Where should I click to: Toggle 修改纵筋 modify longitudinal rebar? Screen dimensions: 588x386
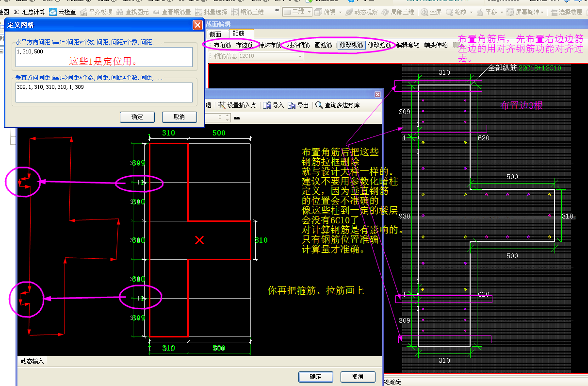(x=351, y=45)
